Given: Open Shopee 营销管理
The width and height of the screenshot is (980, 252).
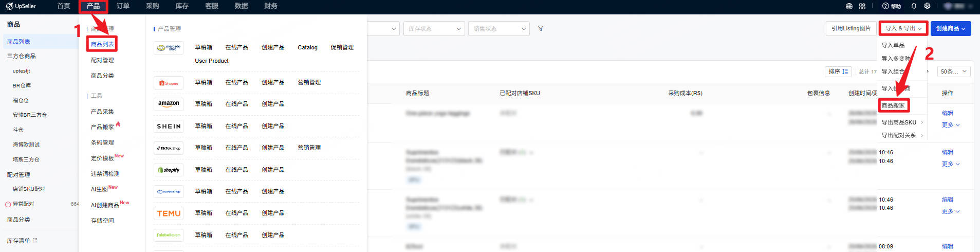Looking at the screenshot, I should [309, 82].
